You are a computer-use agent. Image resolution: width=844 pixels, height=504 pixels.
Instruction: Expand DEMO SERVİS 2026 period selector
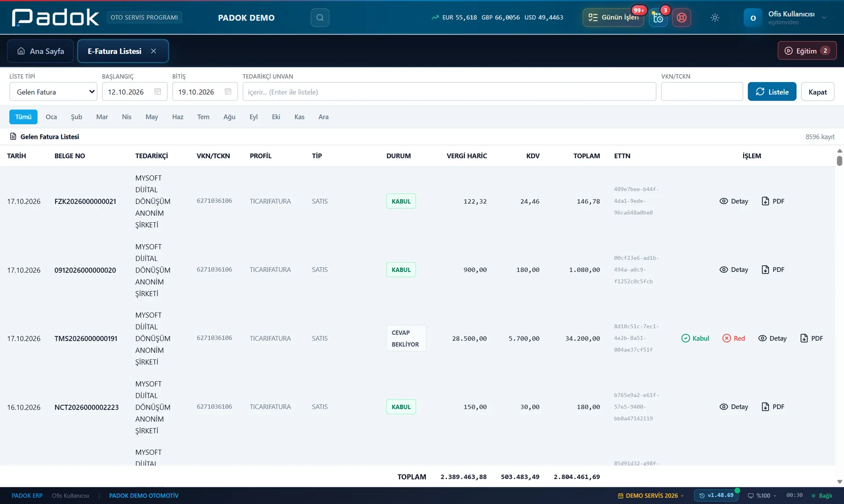(x=651, y=496)
